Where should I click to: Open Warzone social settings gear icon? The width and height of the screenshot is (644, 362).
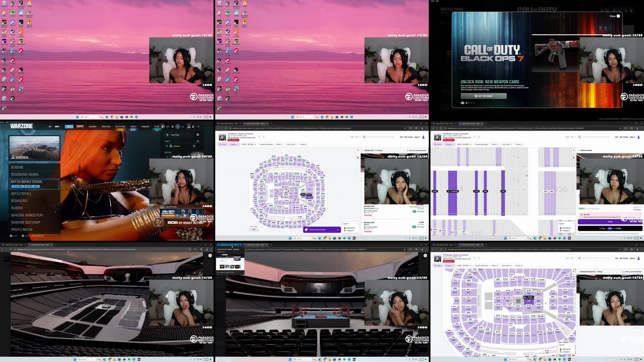coord(198,135)
